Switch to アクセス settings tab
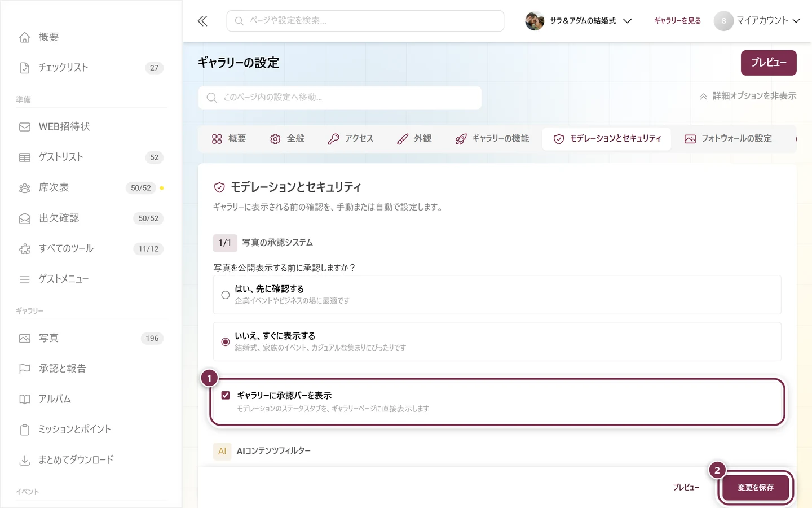Viewport: 812px width, 508px height. tap(351, 139)
